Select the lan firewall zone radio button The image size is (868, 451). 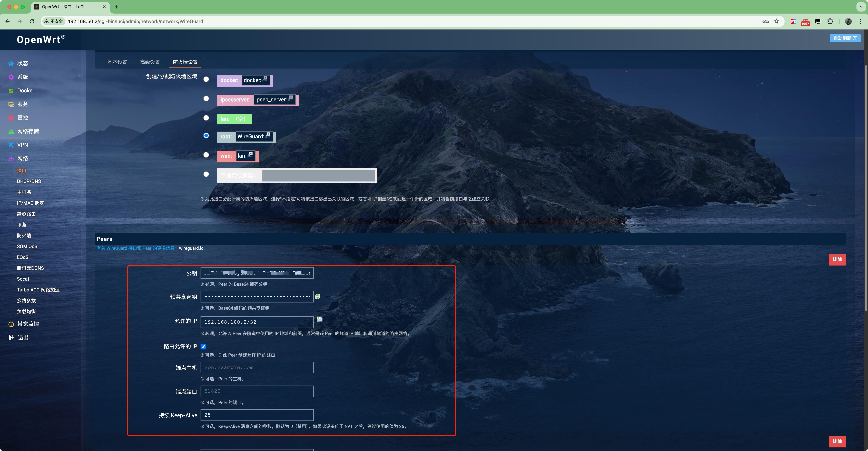pyautogui.click(x=206, y=118)
